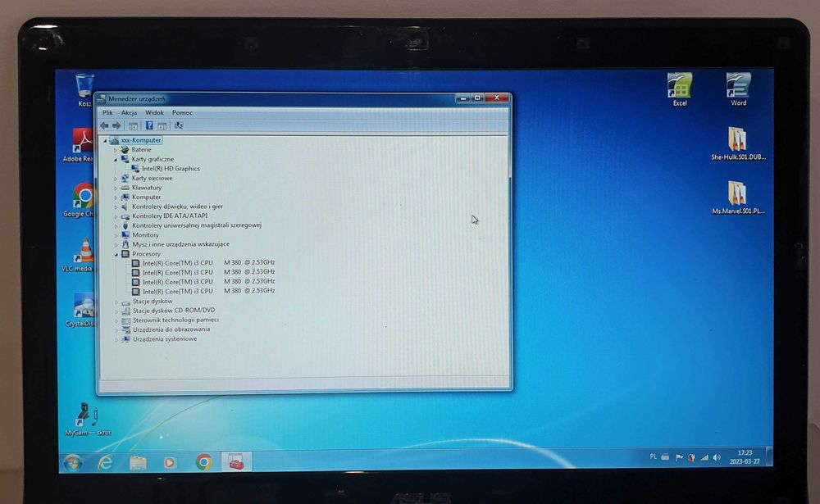This screenshot has width=820, height=504.
Task: Select the xxx-Komputer root label
Action: [141, 140]
